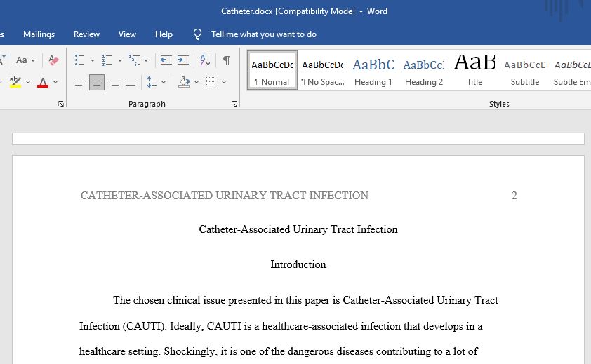Open Line Spacing dropdown arrow
Viewport: 591px width, 364px height.
point(164,82)
